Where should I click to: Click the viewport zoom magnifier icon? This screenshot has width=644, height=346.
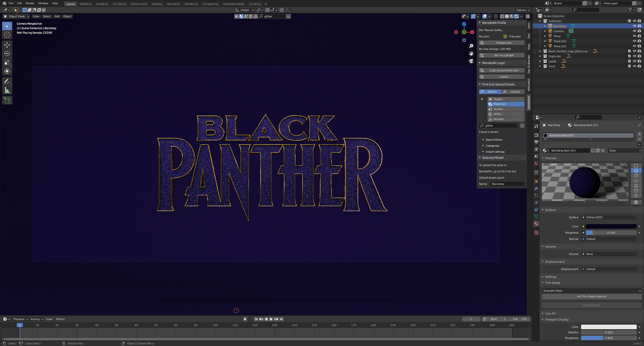pyautogui.click(x=471, y=46)
